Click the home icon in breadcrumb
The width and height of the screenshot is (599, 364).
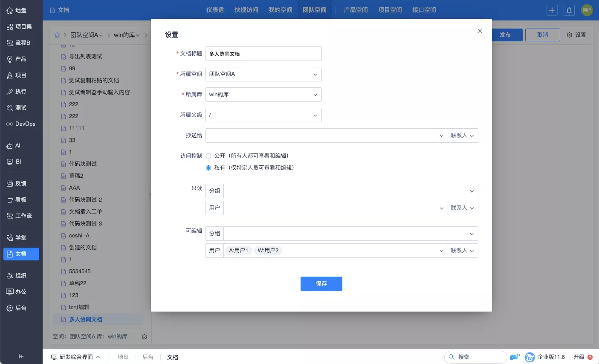[x=57, y=35]
